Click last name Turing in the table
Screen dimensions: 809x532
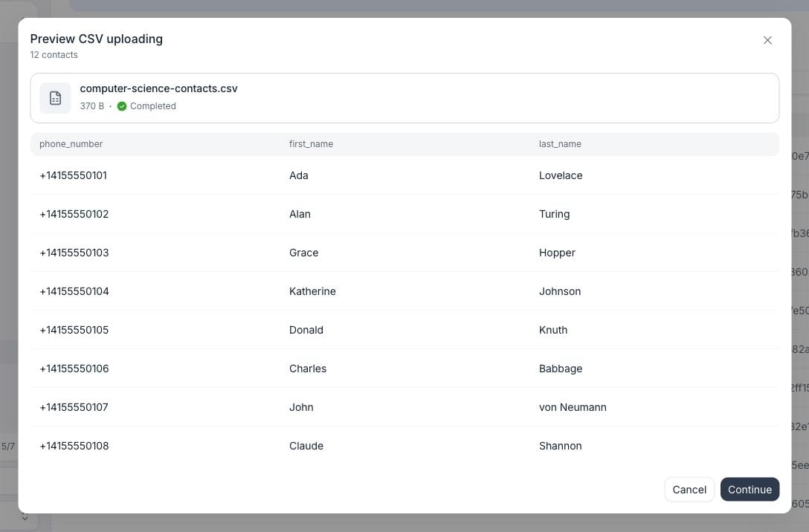click(554, 214)
